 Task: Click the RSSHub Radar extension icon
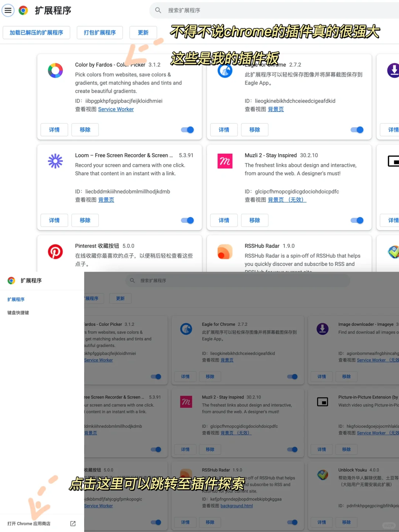[225, 252]
